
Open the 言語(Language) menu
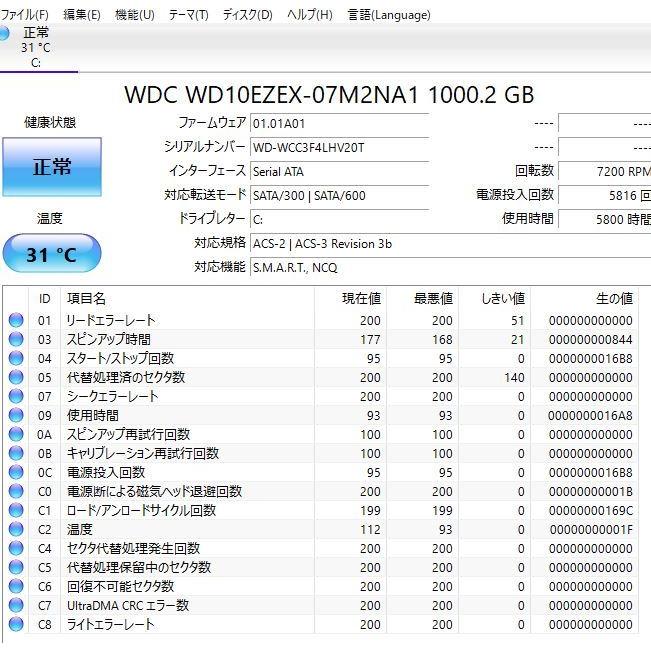[389, 15]
